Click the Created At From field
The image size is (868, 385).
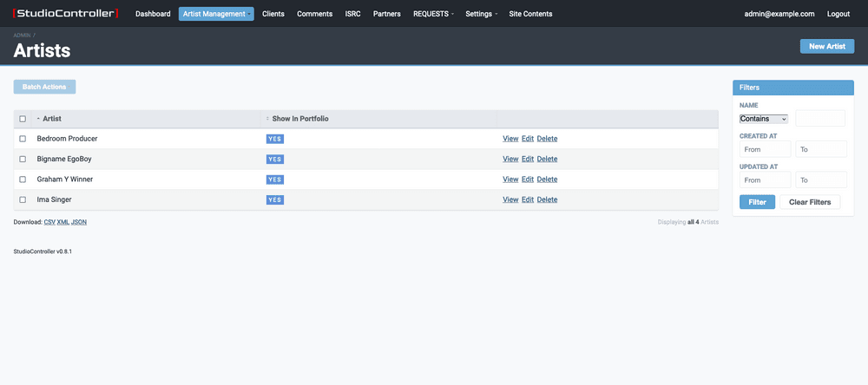(765, 149)
